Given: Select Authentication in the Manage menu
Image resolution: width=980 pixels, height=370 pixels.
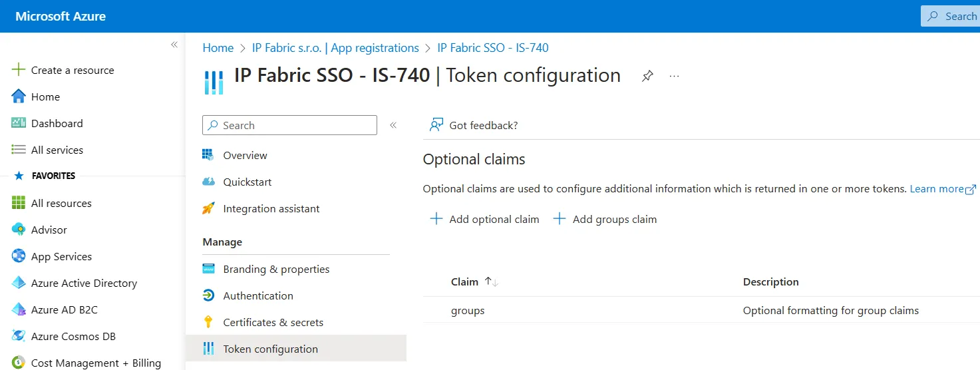Looking at the screenshot, I should (x=258, y=295).
